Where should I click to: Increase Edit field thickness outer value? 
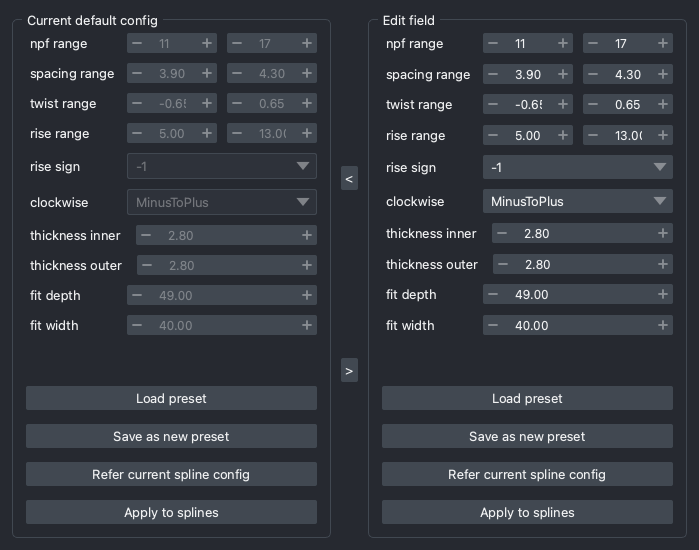pos(662,264)
